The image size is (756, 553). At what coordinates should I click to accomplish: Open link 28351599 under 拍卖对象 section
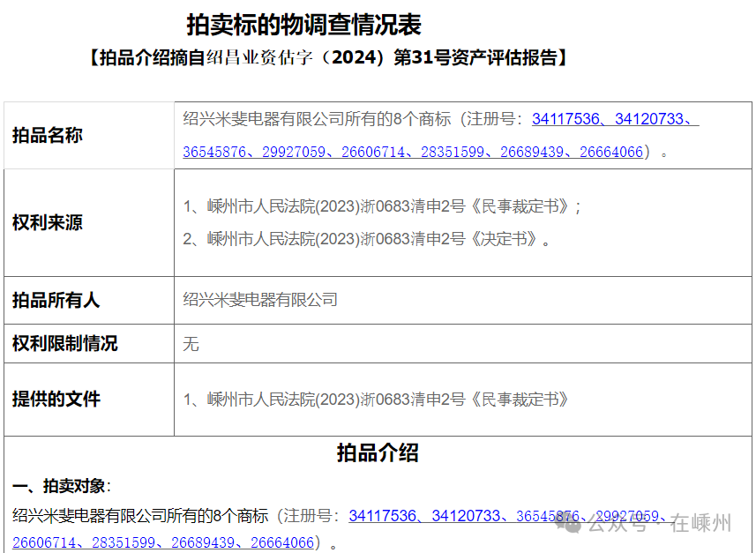click(x=124, y=542)
